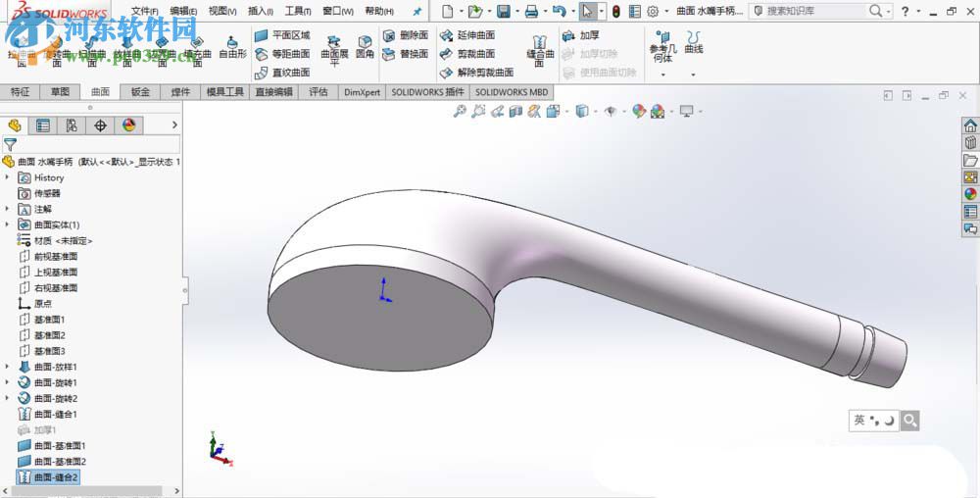Screen dimensions: 980x498
Task: Click the help question mark button
Action: click(905, 11)
